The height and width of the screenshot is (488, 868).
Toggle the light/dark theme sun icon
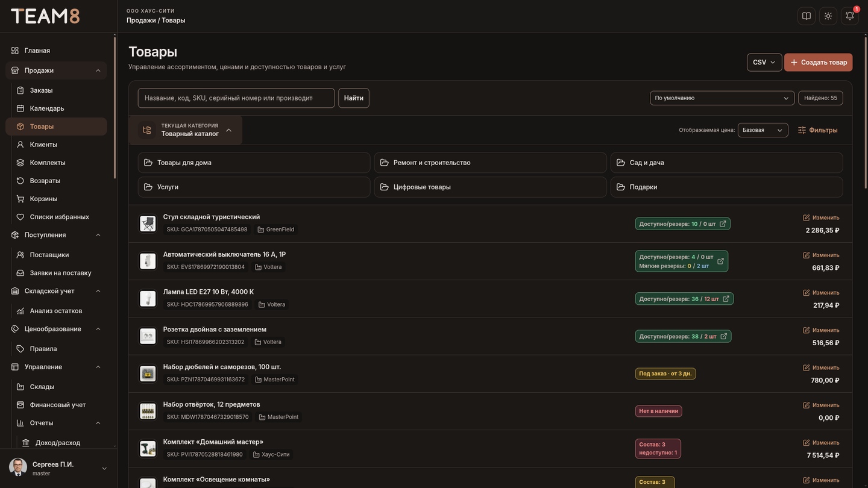[x=828, y=16]
